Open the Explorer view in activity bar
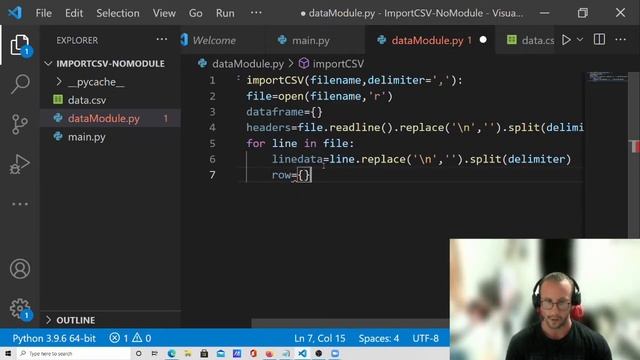 [x=20, y=45]
